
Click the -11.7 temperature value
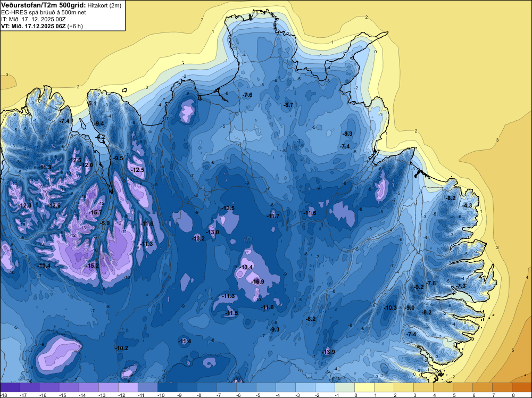273,216
